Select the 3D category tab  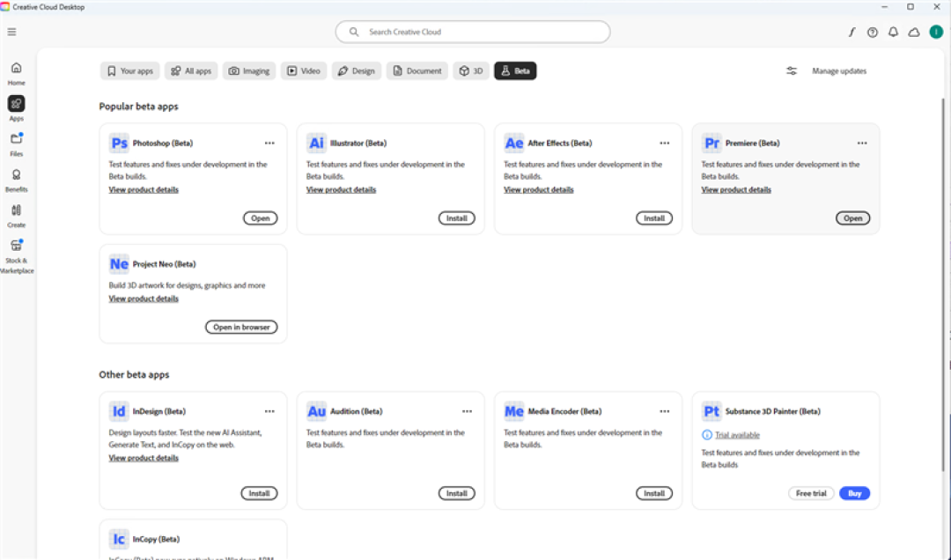pos(471,71)
